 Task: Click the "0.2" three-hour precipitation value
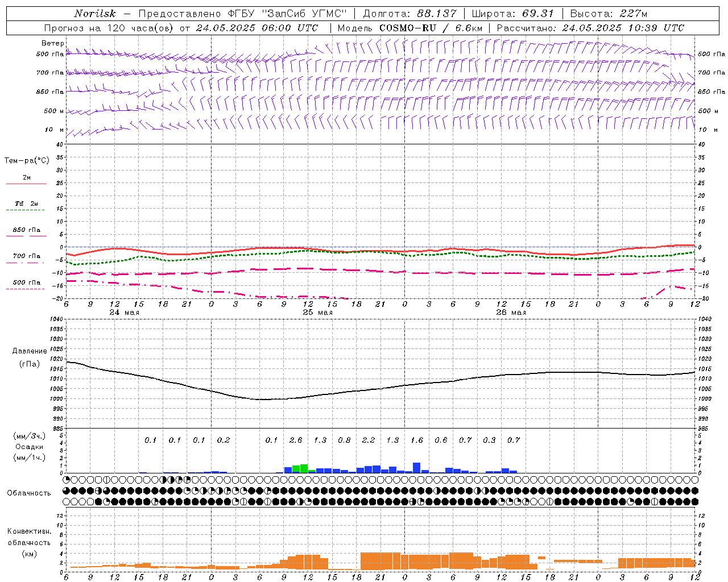click(224, 440)
